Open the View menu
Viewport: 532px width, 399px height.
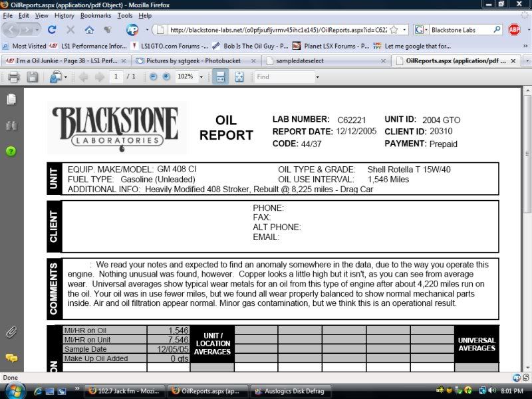click(41, 15)
